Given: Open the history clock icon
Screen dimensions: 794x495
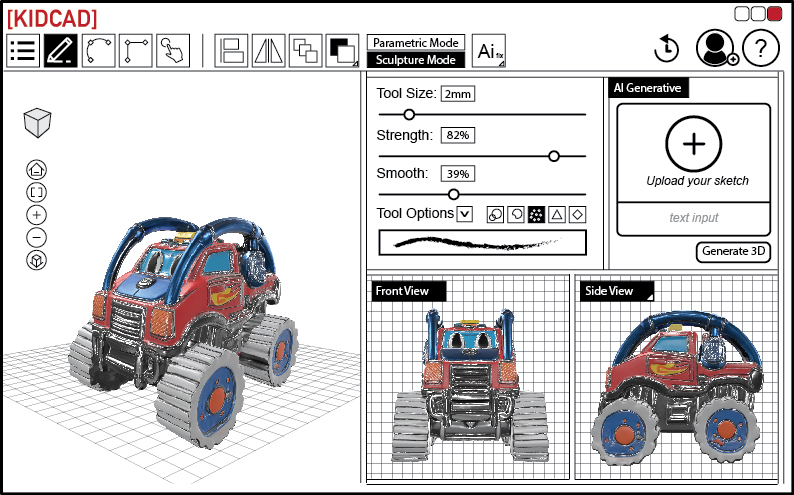Looking at the screenshot, I should tap(666, 49).
